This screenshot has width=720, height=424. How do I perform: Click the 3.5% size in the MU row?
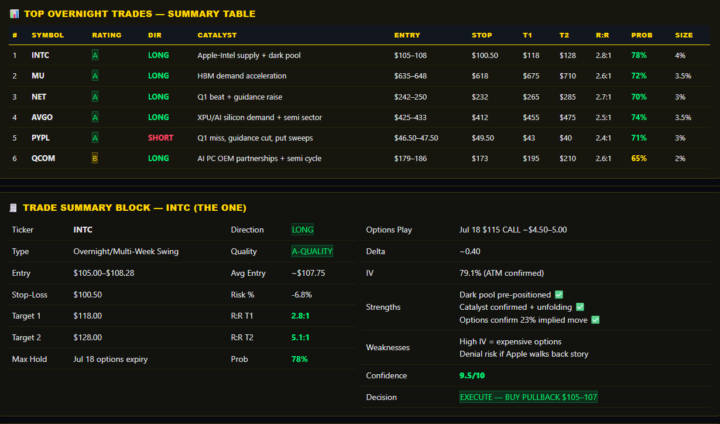[683, 76]
